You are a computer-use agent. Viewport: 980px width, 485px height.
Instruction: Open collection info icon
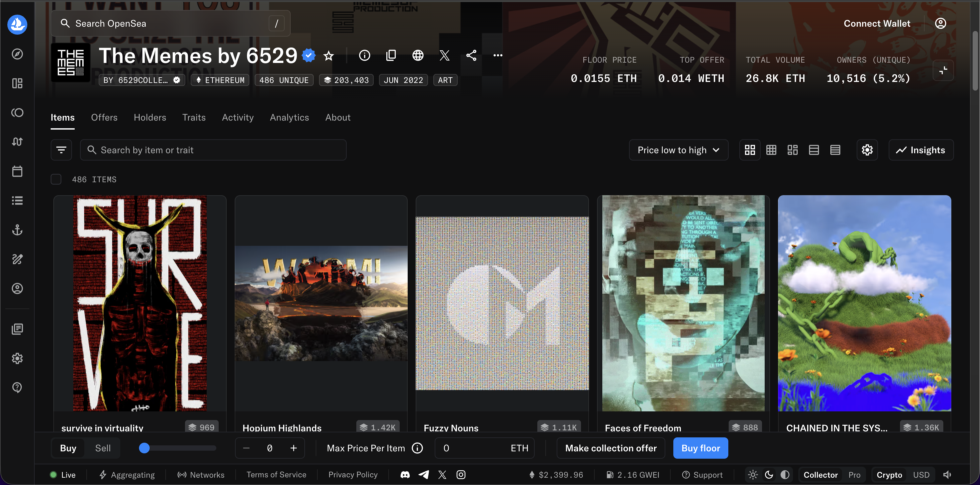coord(364,56)
